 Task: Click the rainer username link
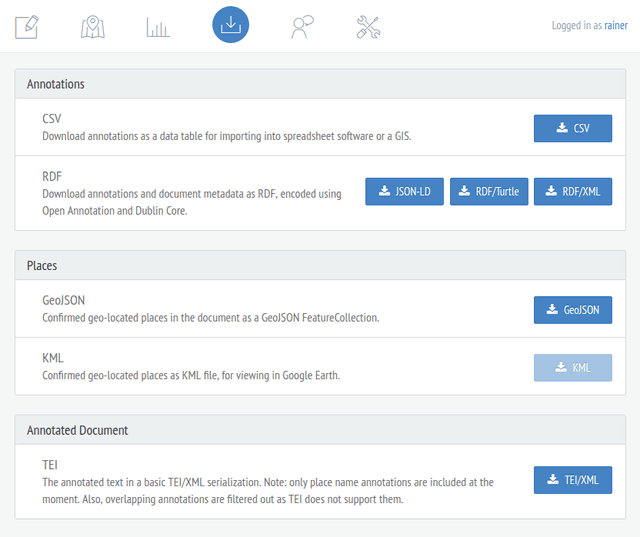tap(616, 25)
